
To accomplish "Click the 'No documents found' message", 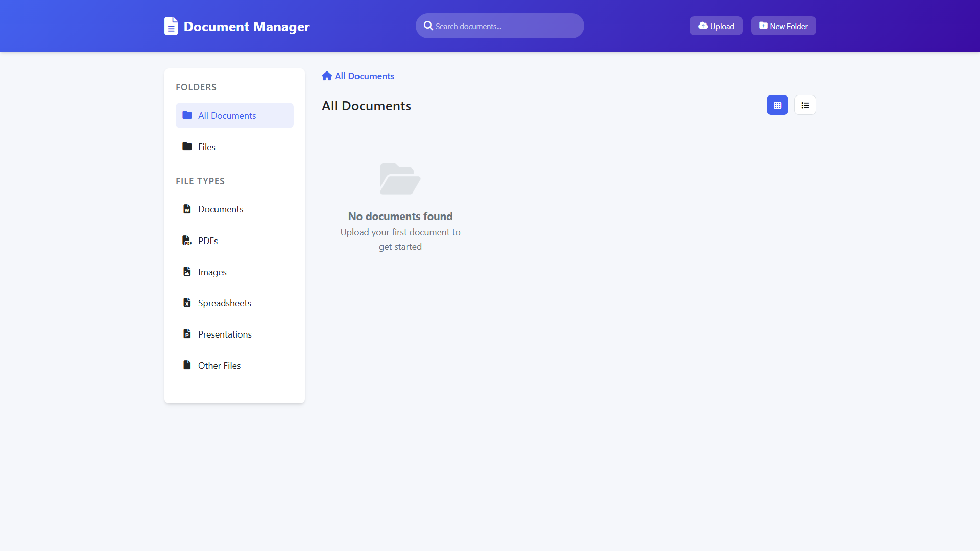I will (400, 217).
